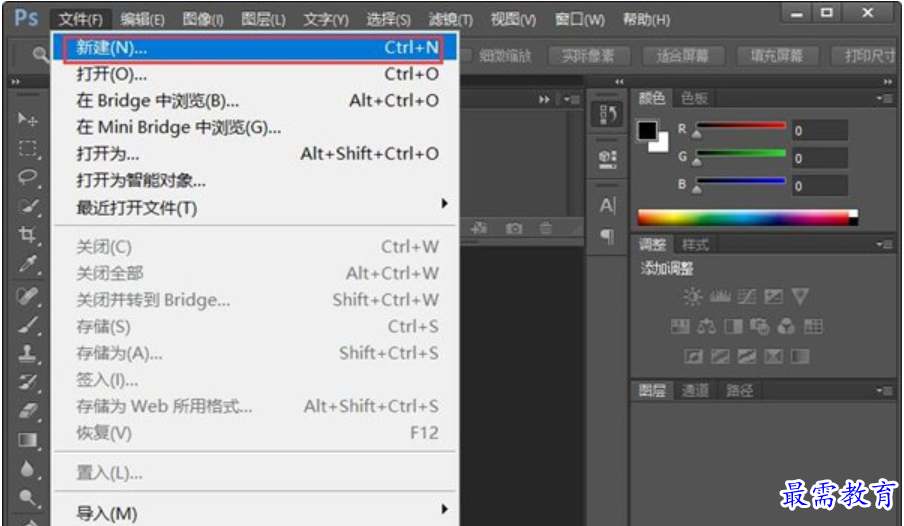This screenshot has height=526, width=904.
Task: Open the 滤镜(T) menu
Action: [x=450, y=20]
